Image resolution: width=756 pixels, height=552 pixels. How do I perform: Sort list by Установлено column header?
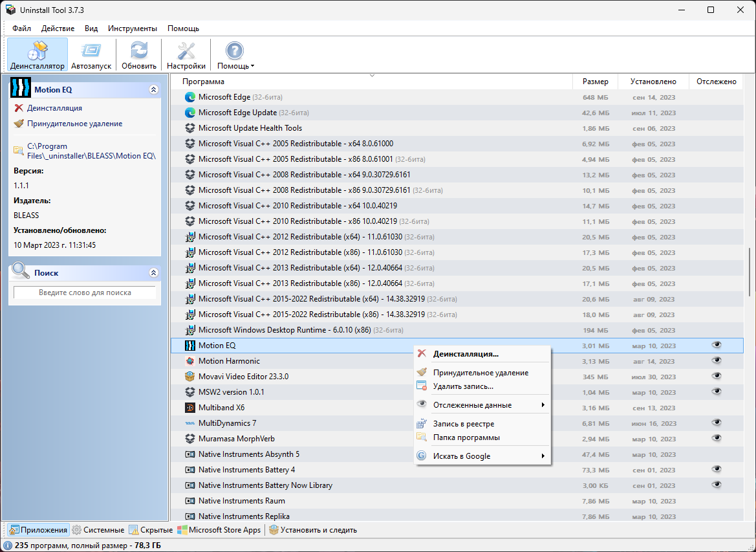click(x=653, y=82)
